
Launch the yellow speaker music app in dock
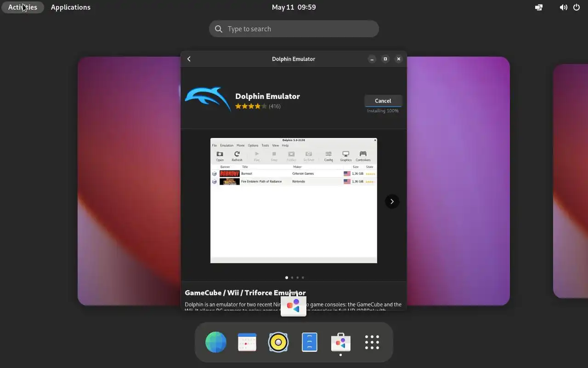(278, 342)
